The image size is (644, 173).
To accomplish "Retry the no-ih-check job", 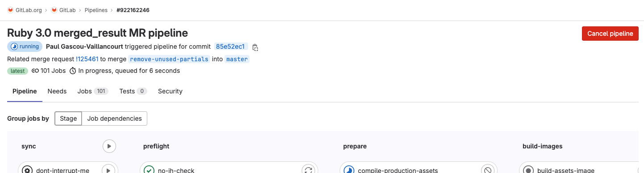I will point(308,170).
